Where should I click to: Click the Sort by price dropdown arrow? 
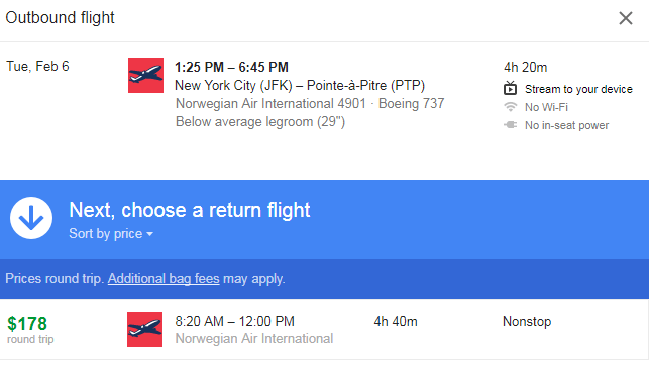coord(150,234)
